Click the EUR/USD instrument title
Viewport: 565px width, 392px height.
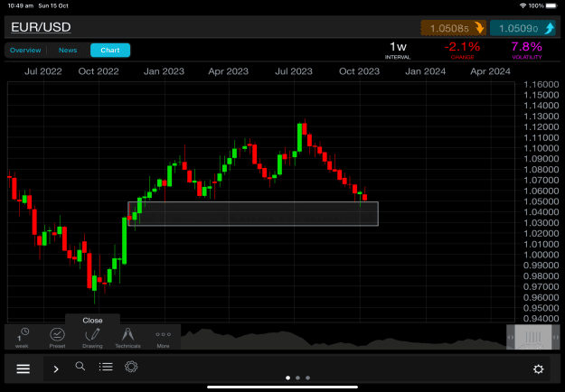pos(41,27)
